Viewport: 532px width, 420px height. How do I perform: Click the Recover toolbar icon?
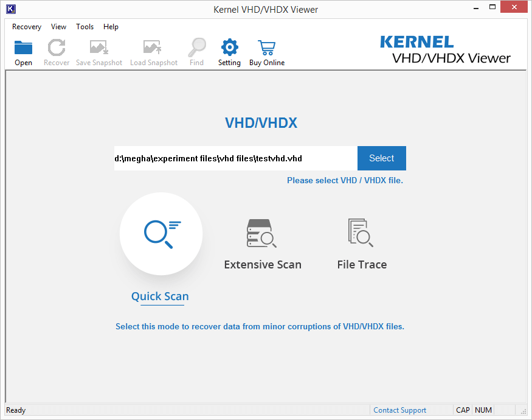(57, 47)
